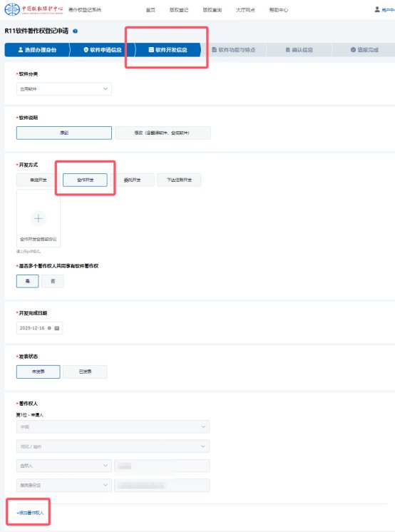Click the user profile icon at top right

tap(377, 9)
